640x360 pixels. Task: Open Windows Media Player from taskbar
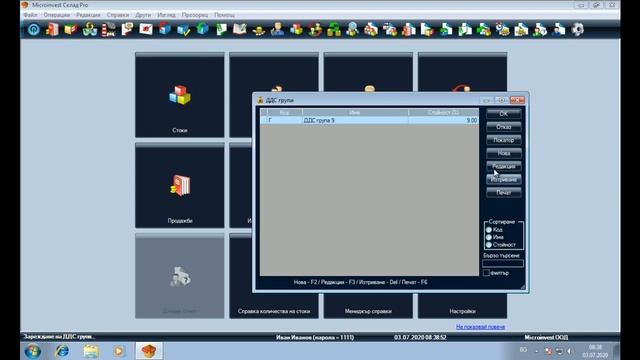pos(119,351)
